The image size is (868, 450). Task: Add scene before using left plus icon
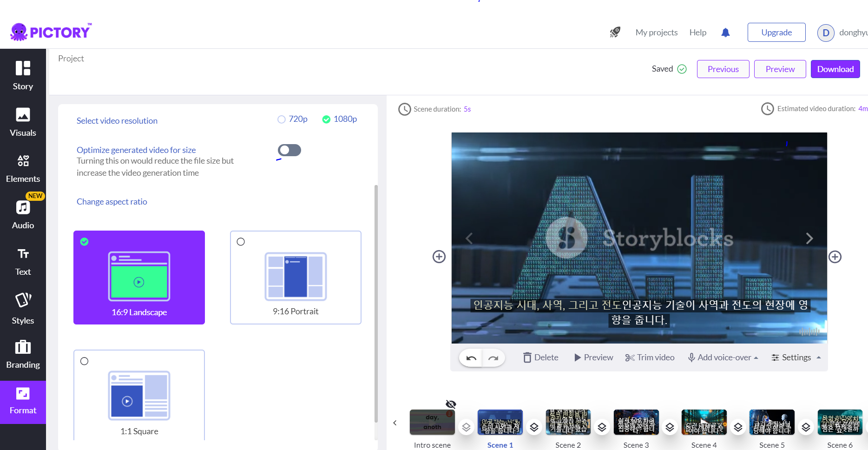[x=439, y=257]
